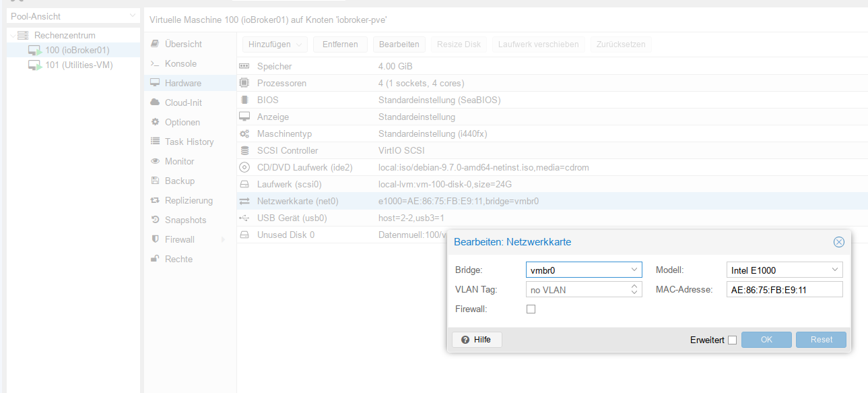Screen dimensions: 868x393
Task: Click the Entfernen button
Action: click(340, 44)
